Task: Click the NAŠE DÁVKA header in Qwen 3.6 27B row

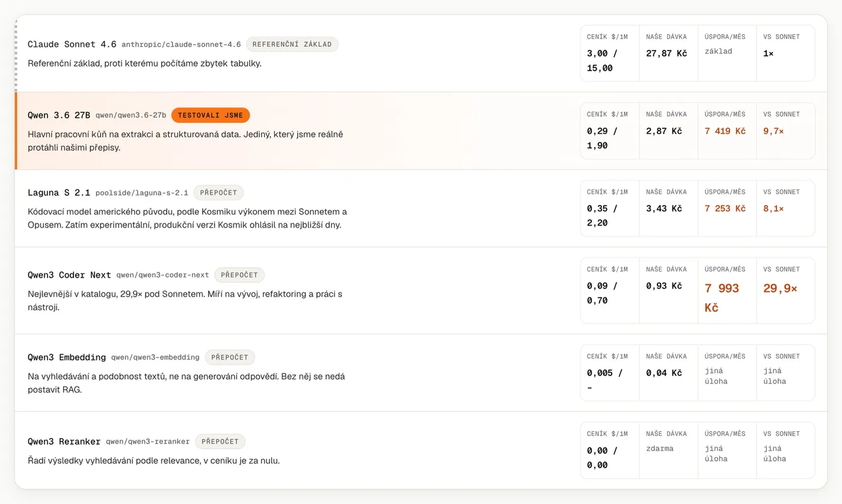Action: (666, 114)
